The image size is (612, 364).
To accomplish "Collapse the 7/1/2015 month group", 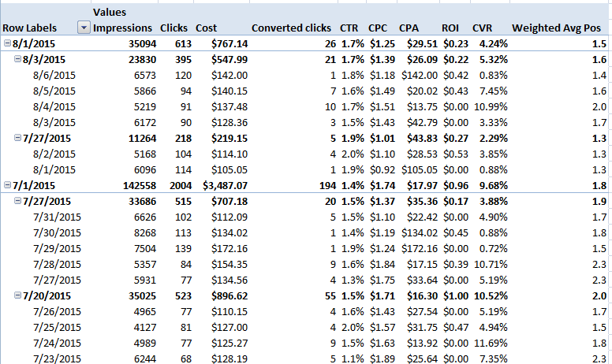I will tap(7, 185).
